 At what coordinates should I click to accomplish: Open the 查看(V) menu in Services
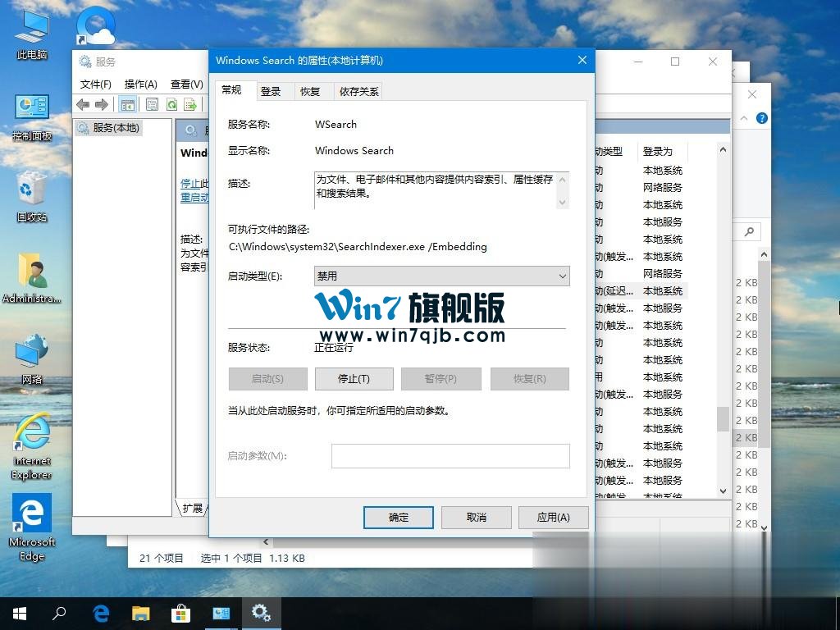186,84
